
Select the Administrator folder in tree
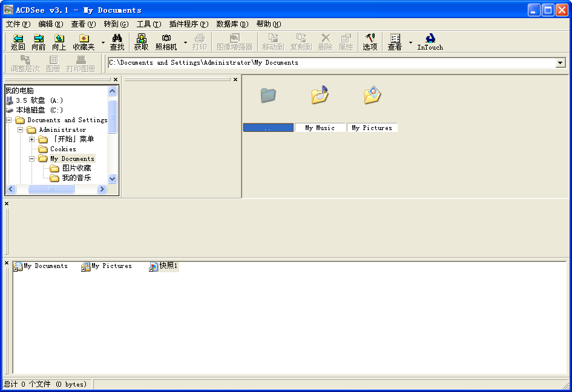62,130
